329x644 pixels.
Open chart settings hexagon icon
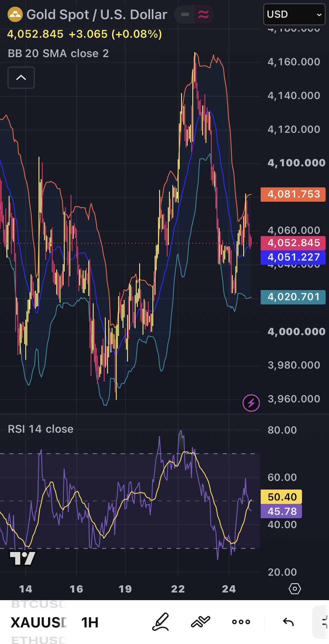pyautogui.click(x=295, y=589)
